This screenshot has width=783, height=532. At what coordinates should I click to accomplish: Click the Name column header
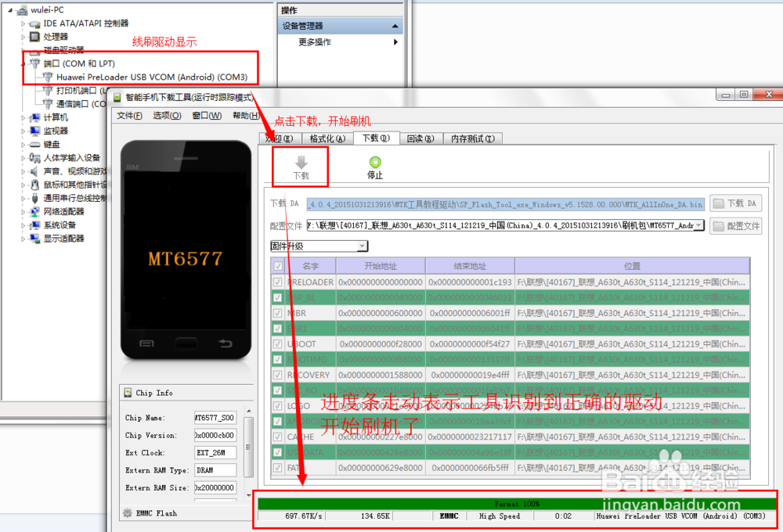point(311,266)
